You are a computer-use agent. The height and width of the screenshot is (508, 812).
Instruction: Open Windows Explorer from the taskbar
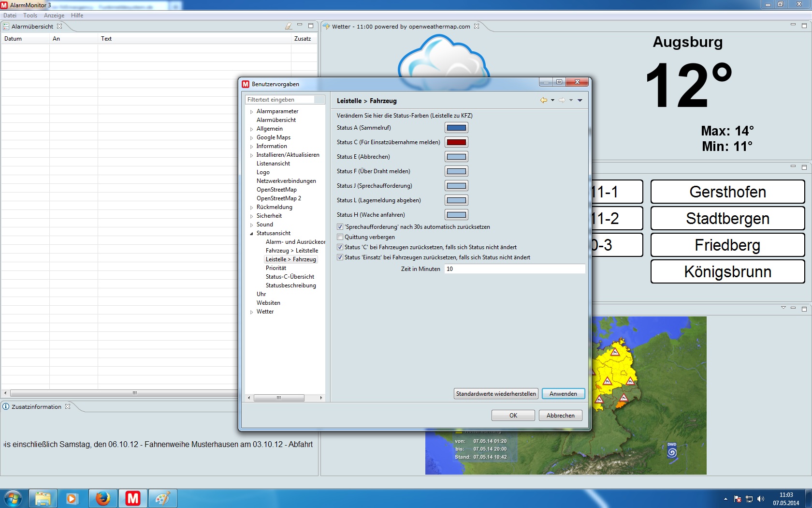[x=43, y=498]
